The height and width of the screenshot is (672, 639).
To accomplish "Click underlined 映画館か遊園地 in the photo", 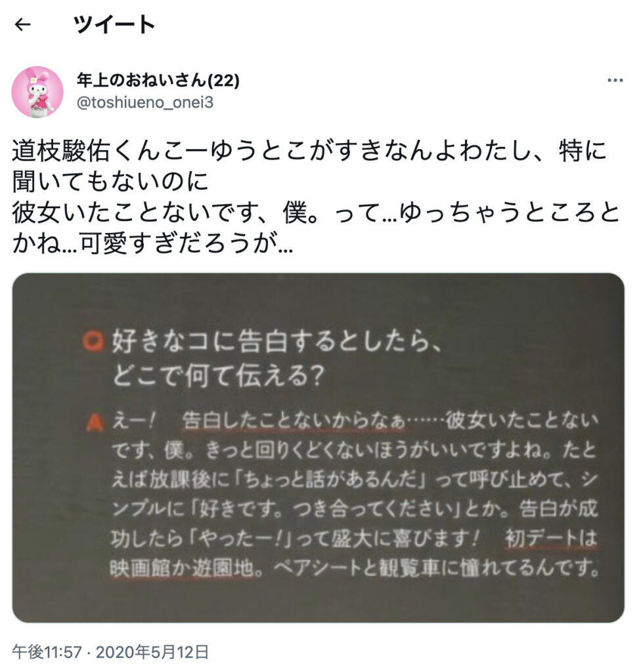I will point(181,568).
